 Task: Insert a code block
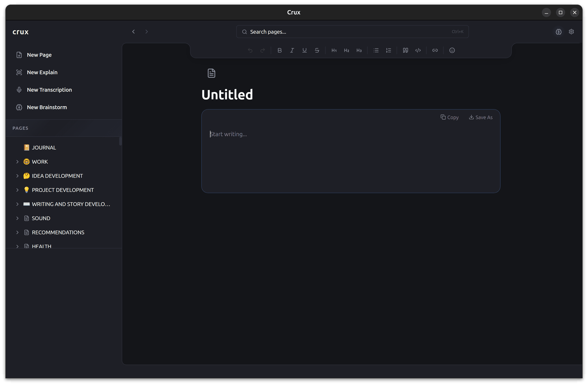click(418, 50)
